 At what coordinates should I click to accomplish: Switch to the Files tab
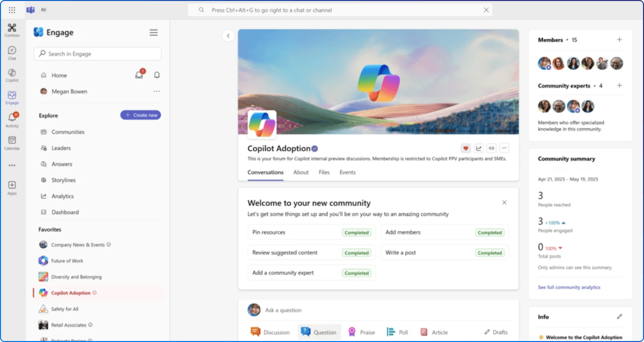click(324, 173)
